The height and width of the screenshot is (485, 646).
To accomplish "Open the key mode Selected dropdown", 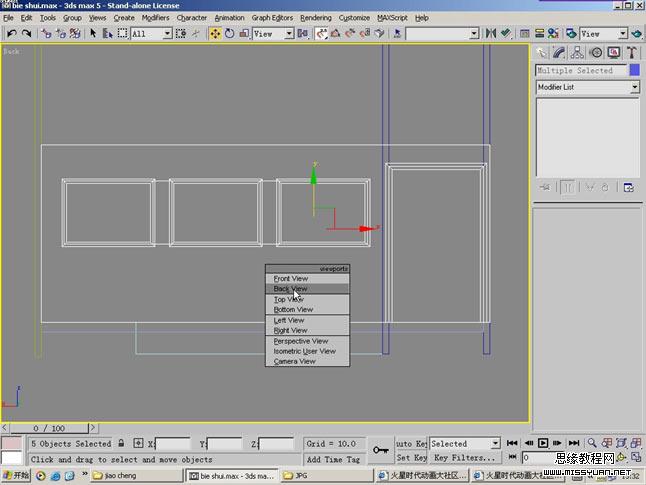I will [x=465, y=443].
